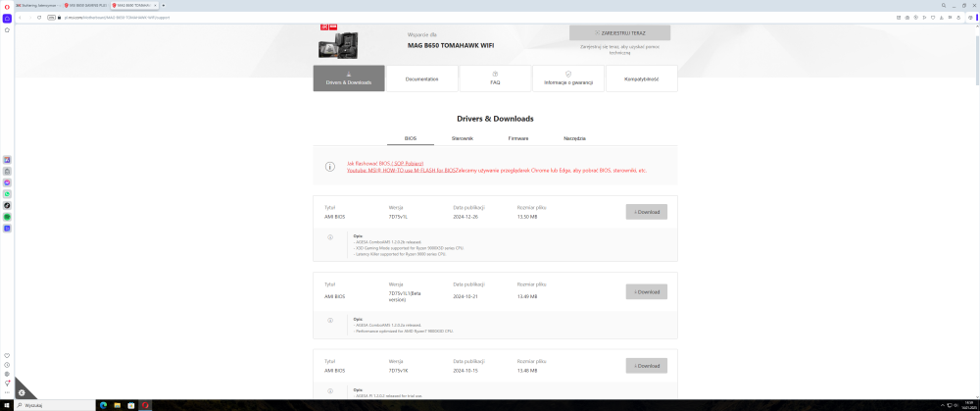This screenshot has height=411, width=980.
Task: Switch to the Sterownik tab
Action: (x=463, y=138)
